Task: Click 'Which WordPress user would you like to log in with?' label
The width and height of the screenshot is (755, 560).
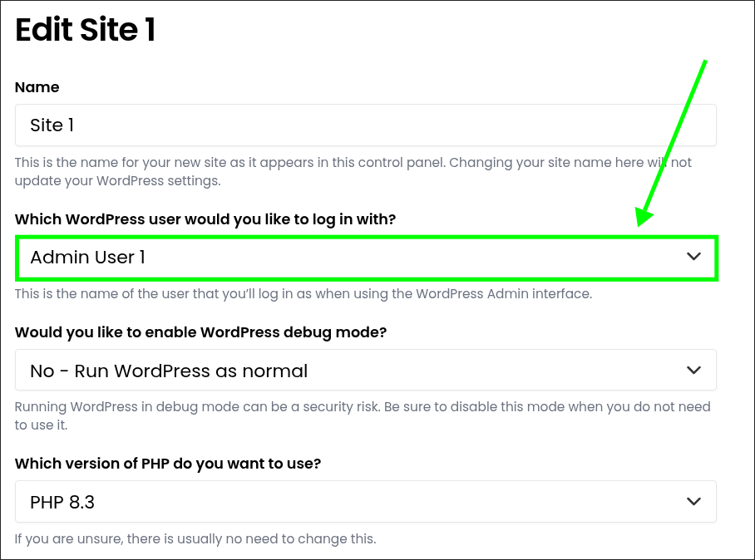Action: tap(205, 219)
